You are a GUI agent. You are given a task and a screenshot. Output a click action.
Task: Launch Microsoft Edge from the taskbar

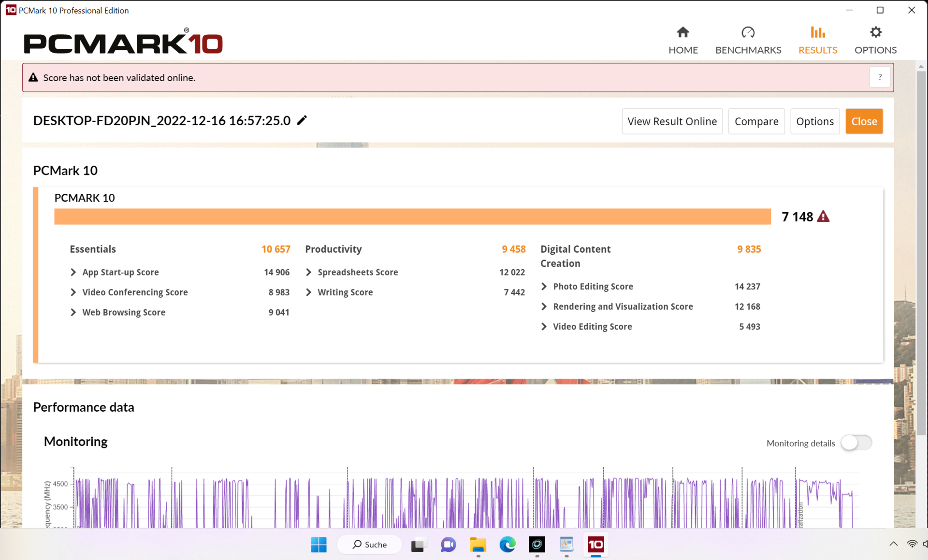[x=507, y=545]
